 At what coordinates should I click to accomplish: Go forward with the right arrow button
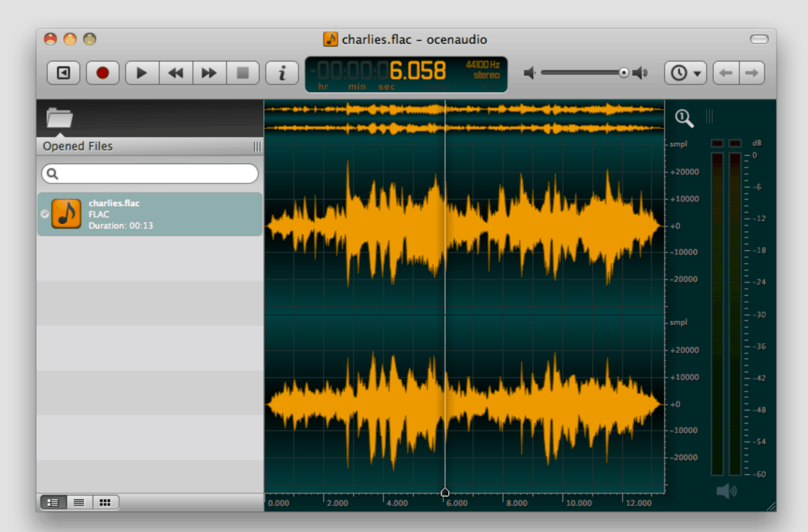click(x=752, y=73)
